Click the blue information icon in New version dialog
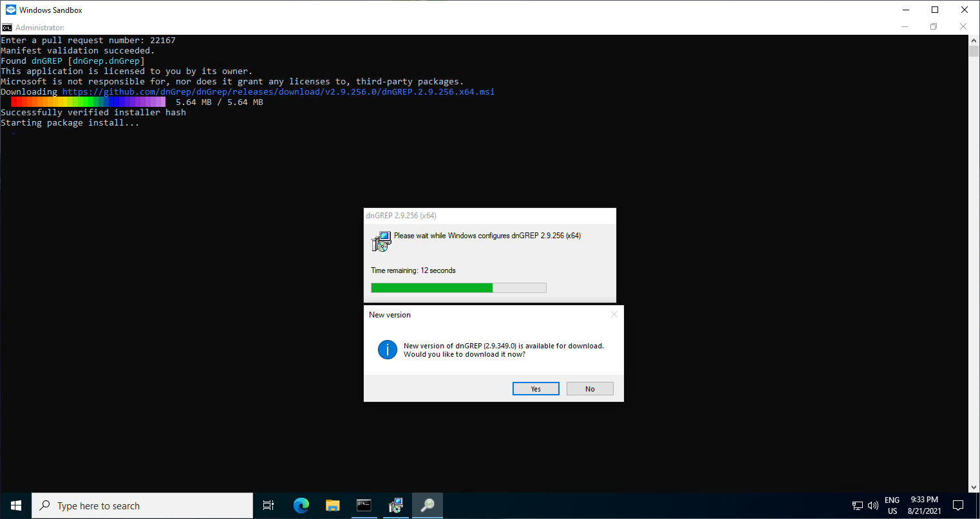The image size is (980, 519). [387, 350]
